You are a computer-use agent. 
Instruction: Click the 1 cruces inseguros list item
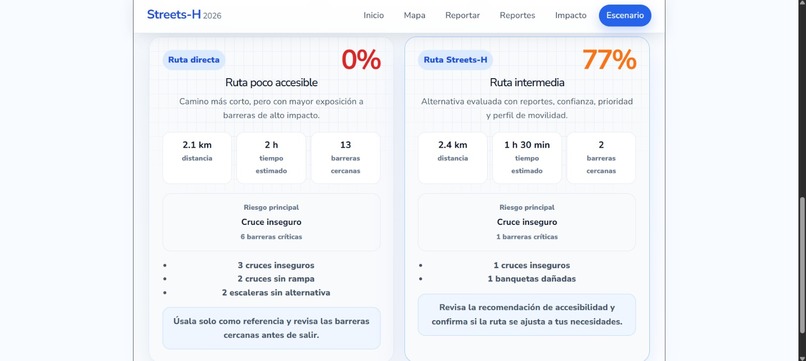532,265
